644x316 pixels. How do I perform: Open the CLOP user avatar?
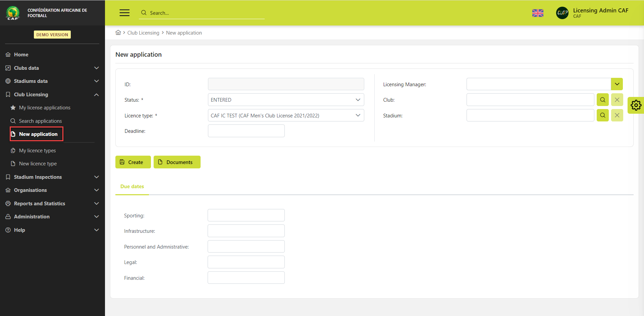click(562, 13)
